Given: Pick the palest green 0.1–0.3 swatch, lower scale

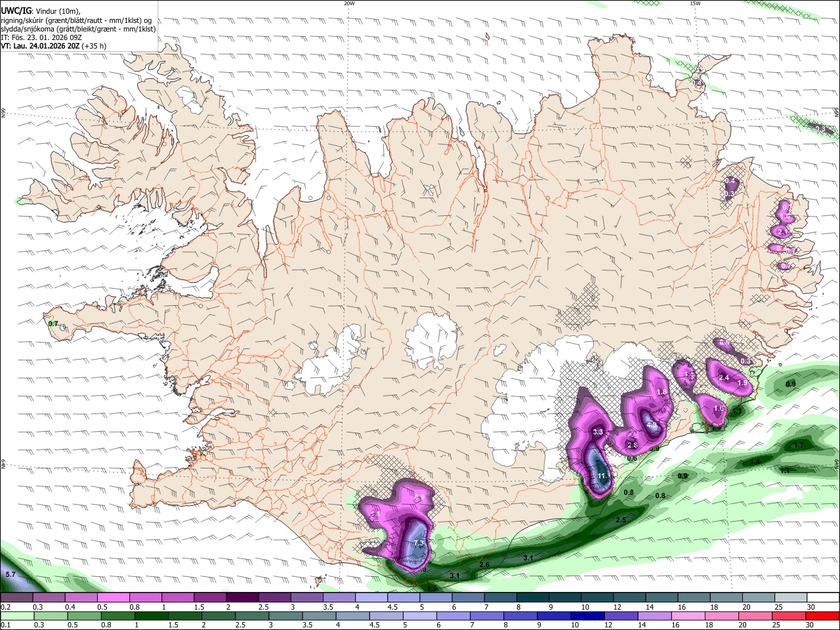Looking at the screenshot, I should [16, 616].
